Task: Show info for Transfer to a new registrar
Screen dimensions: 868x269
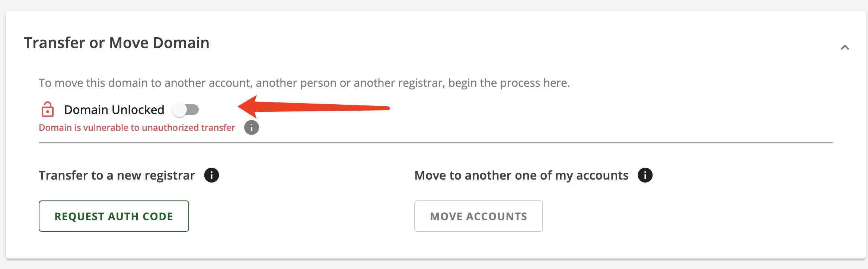Action: tap(211, 175)
